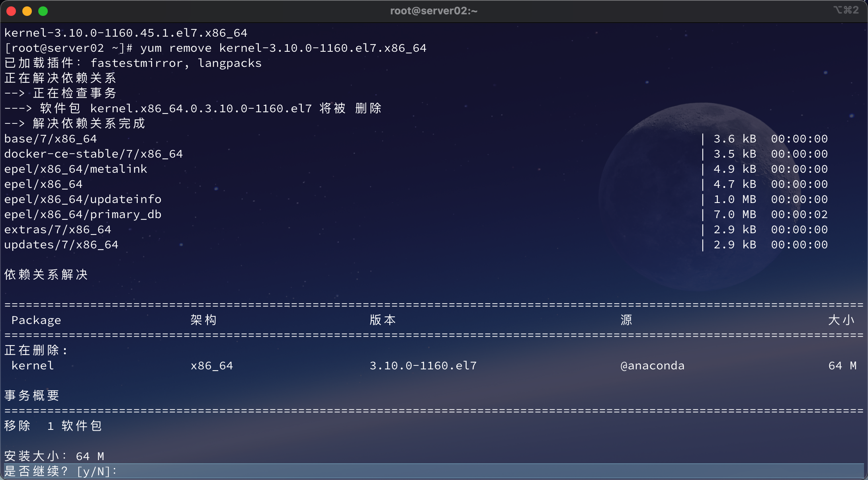The width and height of the screenshot is (868, 480).
Task: Click the 7.0 MB download size for primary_db
Action: [735, 215]
